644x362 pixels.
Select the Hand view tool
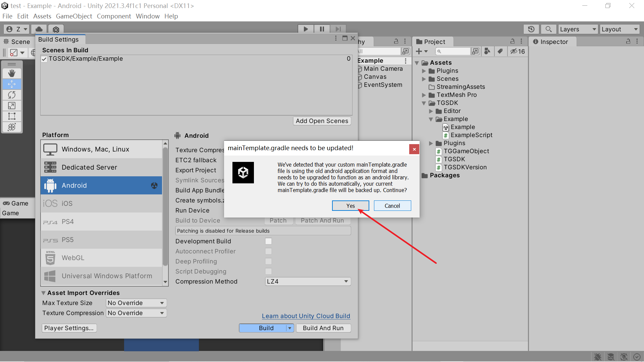(12, 73)
